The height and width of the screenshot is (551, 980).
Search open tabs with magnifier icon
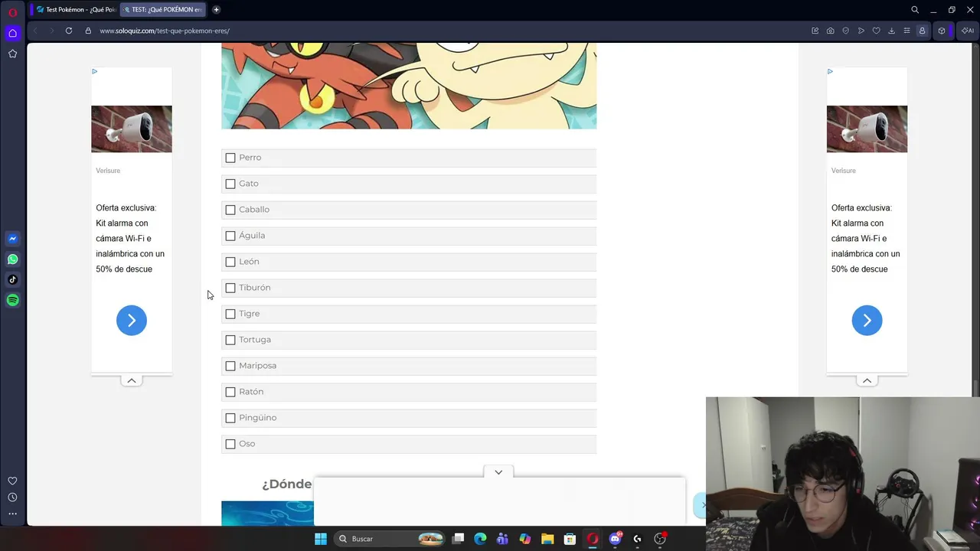point(915,10)
